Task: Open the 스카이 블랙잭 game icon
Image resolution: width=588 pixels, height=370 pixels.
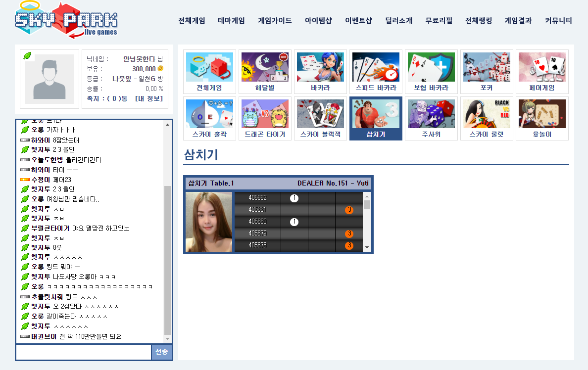Action: (320, 119)
